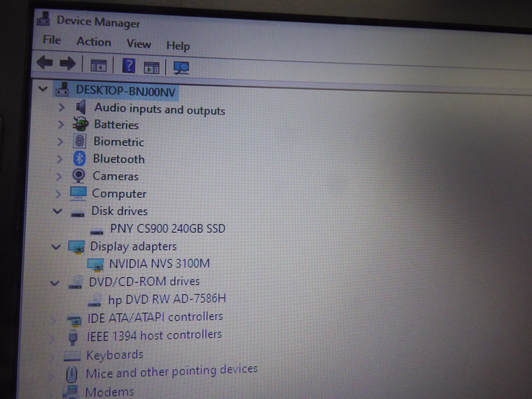
Task: Click the blue Help question-mark icon
Action: pyautogui.click(x=129, y=66)
